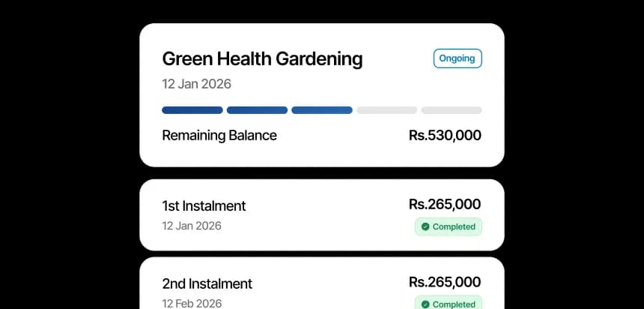Select the Green Health Gardening title

[262, 58]
